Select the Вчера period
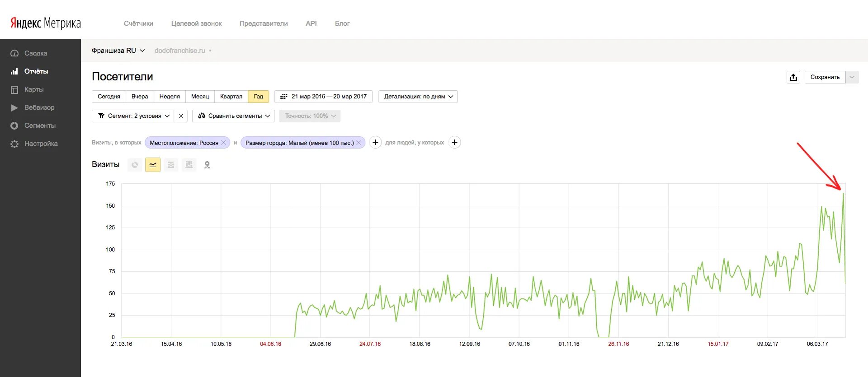This screenshot has height=377, width=868. 140,97
